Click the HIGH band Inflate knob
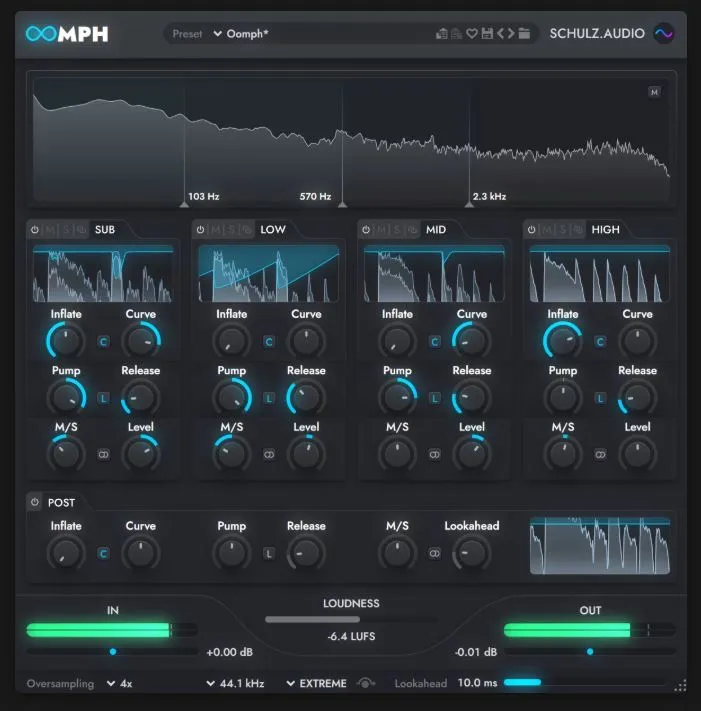The image size is (701, 711). pyautogui.click(x=563, y=341)
